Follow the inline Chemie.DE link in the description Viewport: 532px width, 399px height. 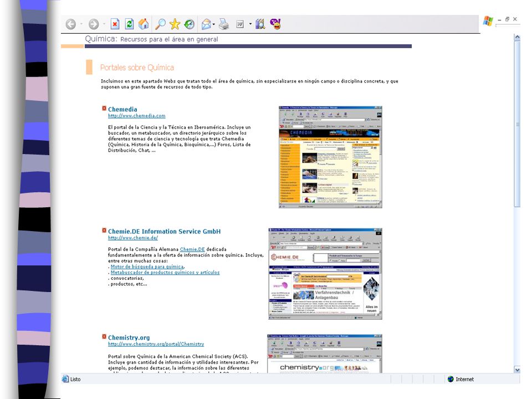click(192, 249)
